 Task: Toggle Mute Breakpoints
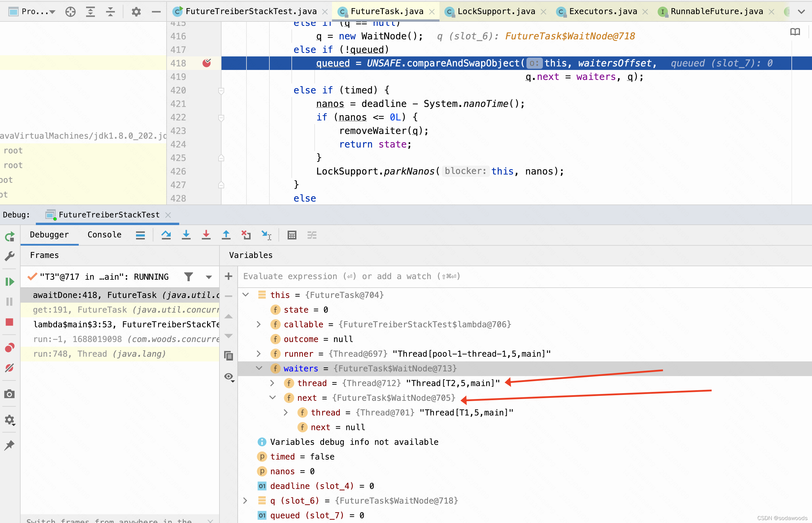[9, 368]
